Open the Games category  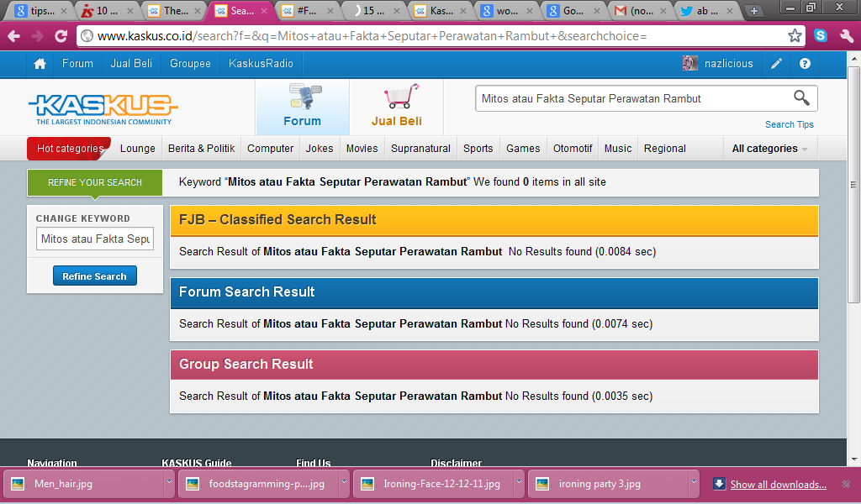coord(523,149)
